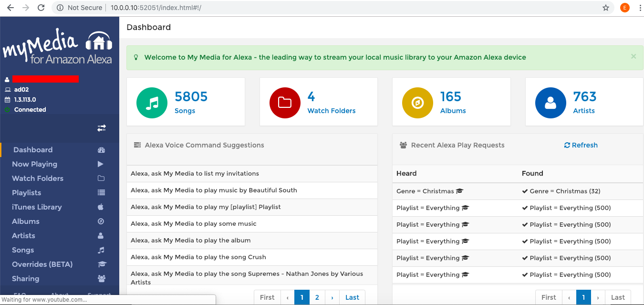
Task: Click the blue person Artists icon
Action: click(x=551, y=103)
